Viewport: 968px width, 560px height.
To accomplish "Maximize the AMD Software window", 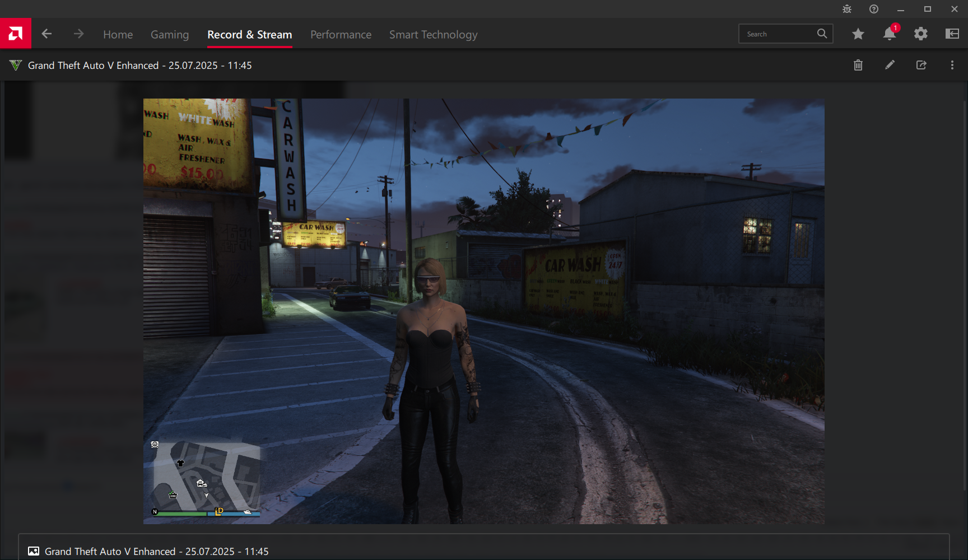I will pos(928,9).
